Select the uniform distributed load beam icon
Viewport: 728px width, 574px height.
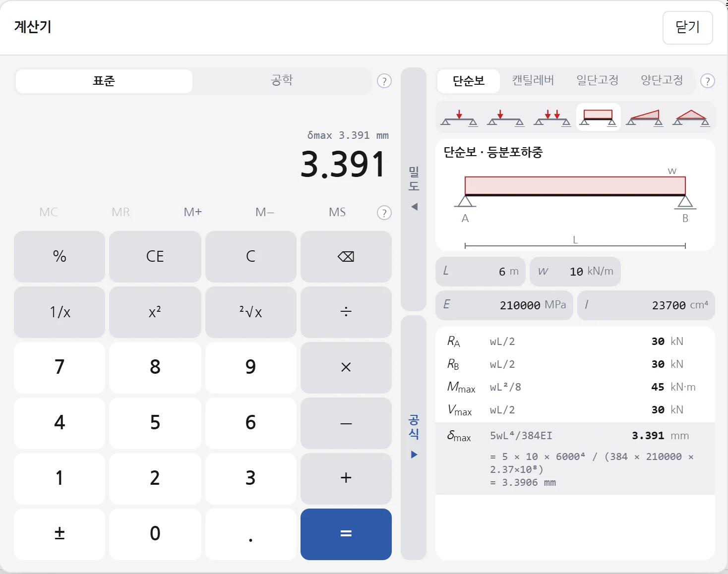598,117
